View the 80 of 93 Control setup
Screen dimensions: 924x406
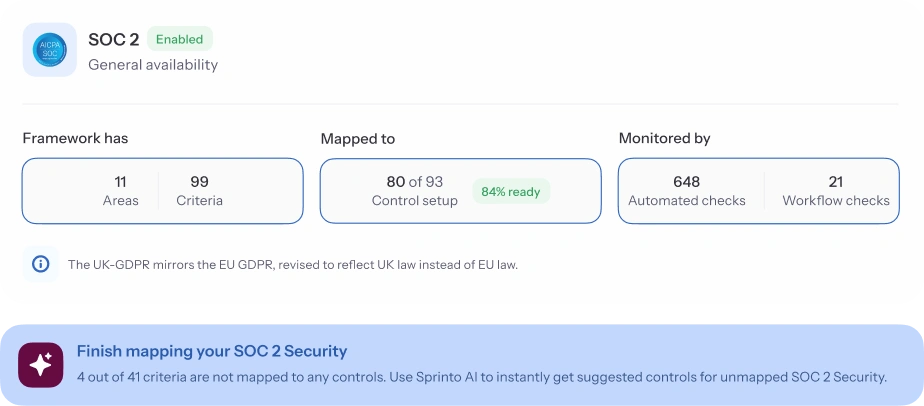tap(414, 191)
